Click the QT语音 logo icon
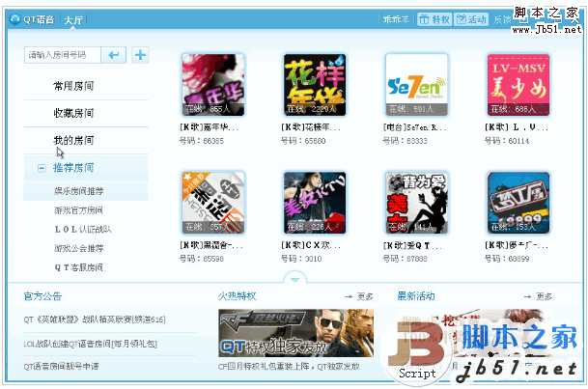This screenshot has height=389, width=588. pyautogui.click(x=15, y=19)
